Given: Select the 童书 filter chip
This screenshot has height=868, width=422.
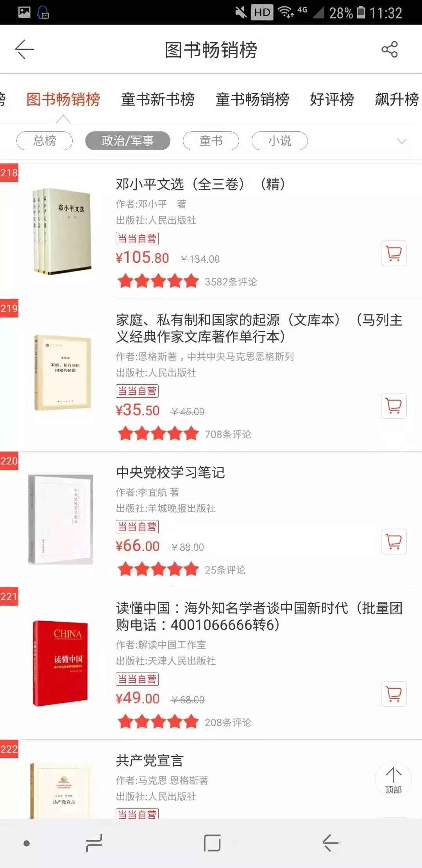Looking at the screenshot, I should [x=211, y=141].
